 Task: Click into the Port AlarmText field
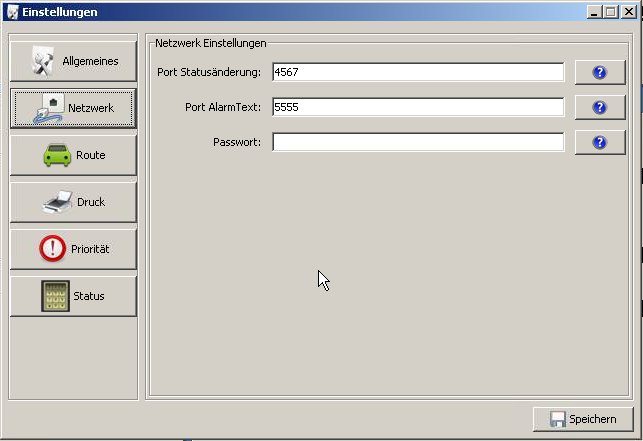[417, 107]
